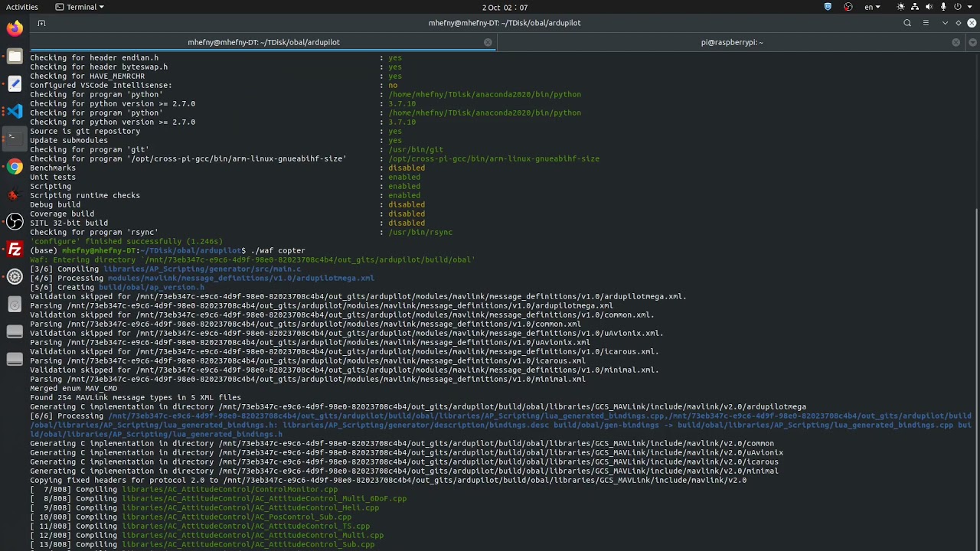
Task: Click the 'Update submodules' line
Action: [216, 140]
